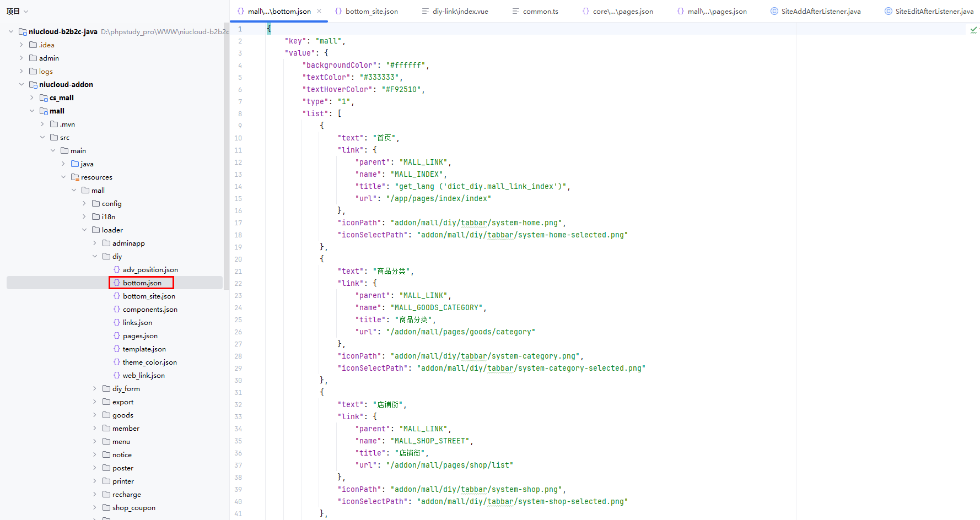Viewport: 980px width, 520px height.
Task: Click the JSON icon beside web_link.json
Action: (x=117, y=375)
